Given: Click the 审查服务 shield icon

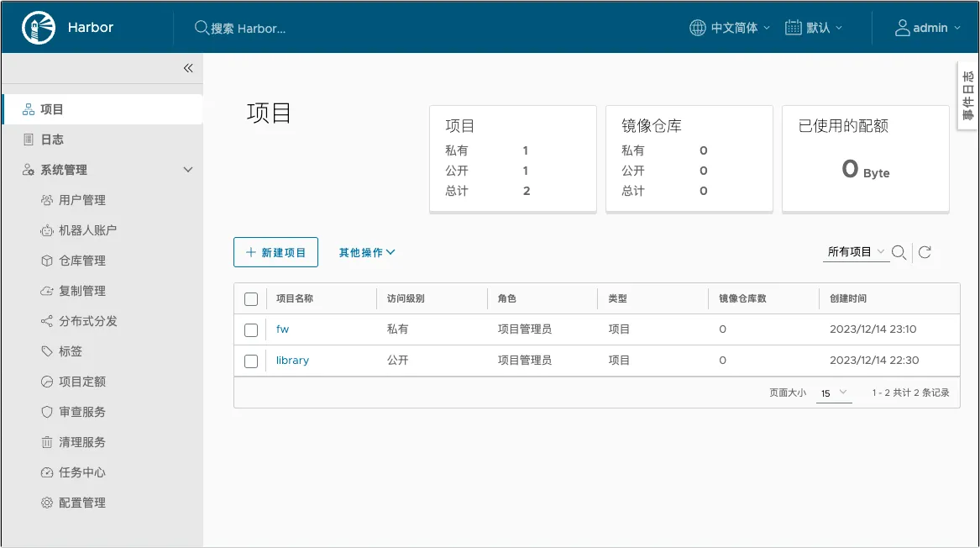Looking at the screenshot, I should (x=47, y=412).
